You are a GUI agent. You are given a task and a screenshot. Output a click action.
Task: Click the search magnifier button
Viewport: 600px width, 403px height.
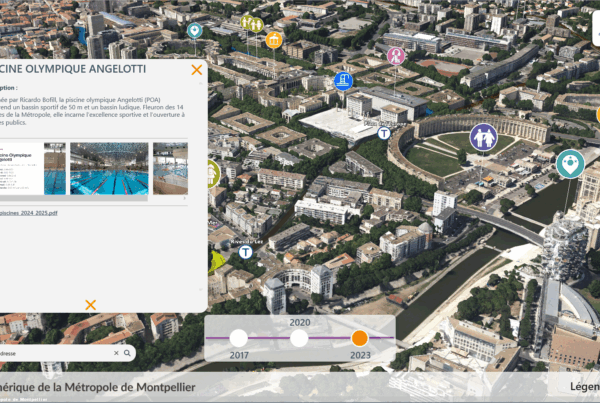[128, 353]
